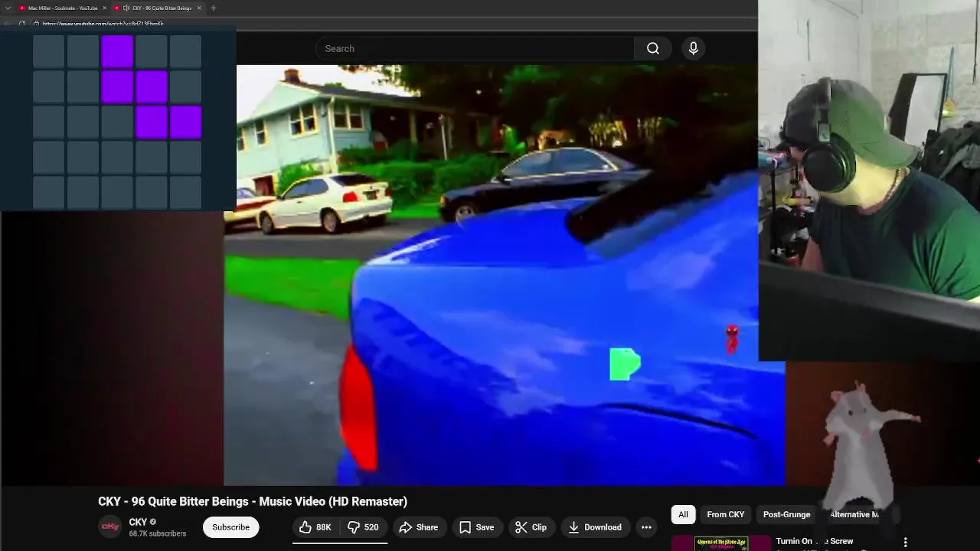Click the browser address bar URL
The image size is (980, 551).
coord(103,24)
